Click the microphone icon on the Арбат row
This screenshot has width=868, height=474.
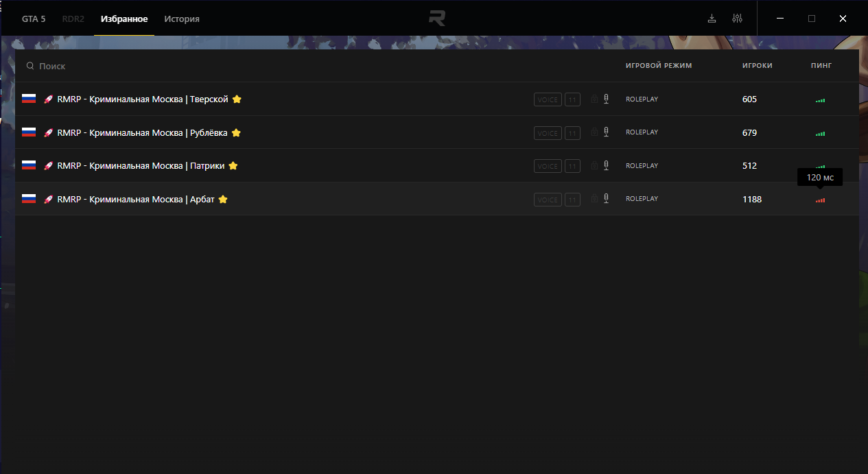click(606, 199)
